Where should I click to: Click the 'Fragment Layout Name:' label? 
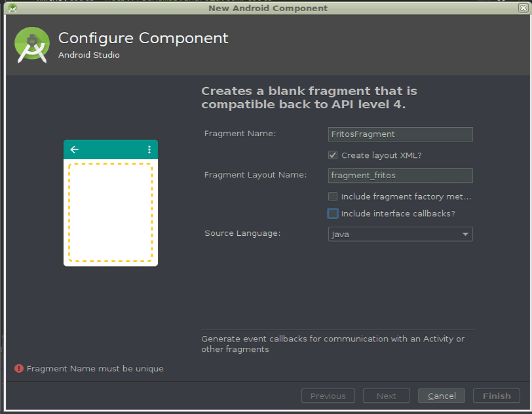(256, 175)
